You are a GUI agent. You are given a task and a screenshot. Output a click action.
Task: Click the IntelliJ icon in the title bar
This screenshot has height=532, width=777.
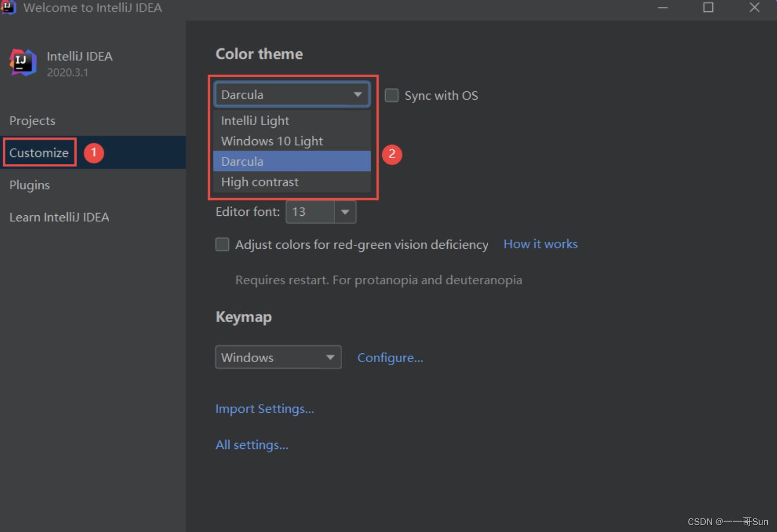pyautogui.click(x=8, y=7)
